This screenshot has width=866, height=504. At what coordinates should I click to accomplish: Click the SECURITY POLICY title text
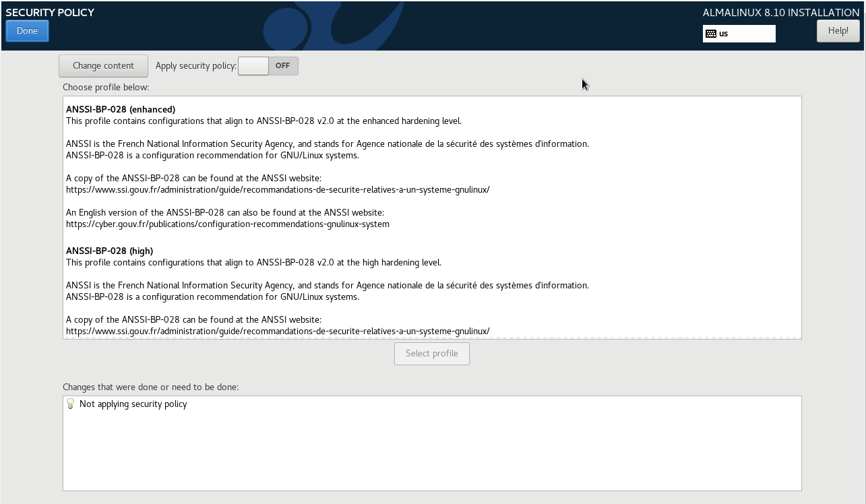pyautogui.click(x=50, y=12)
